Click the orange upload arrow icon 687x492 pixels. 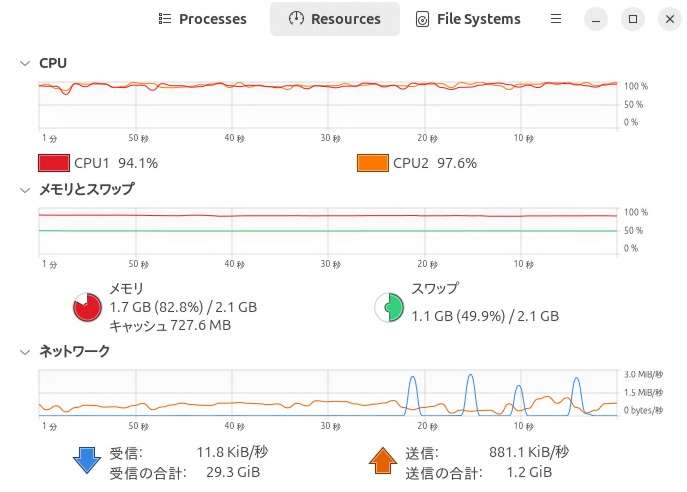coord(383,460)
